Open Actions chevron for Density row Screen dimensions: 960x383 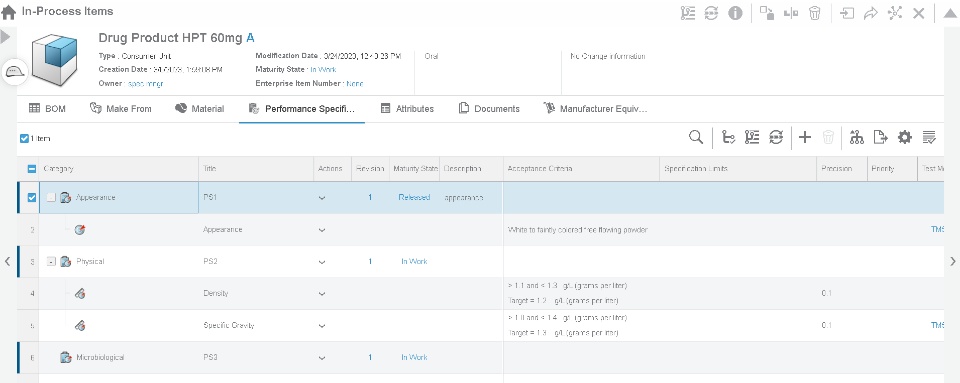pos(322,294)
